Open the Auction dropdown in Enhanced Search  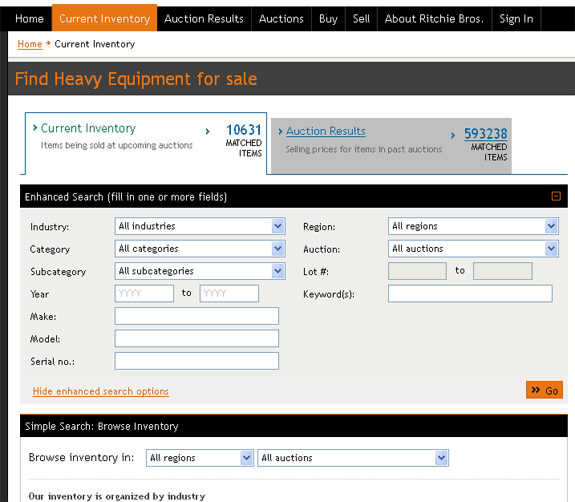click(x=473, y=249)
